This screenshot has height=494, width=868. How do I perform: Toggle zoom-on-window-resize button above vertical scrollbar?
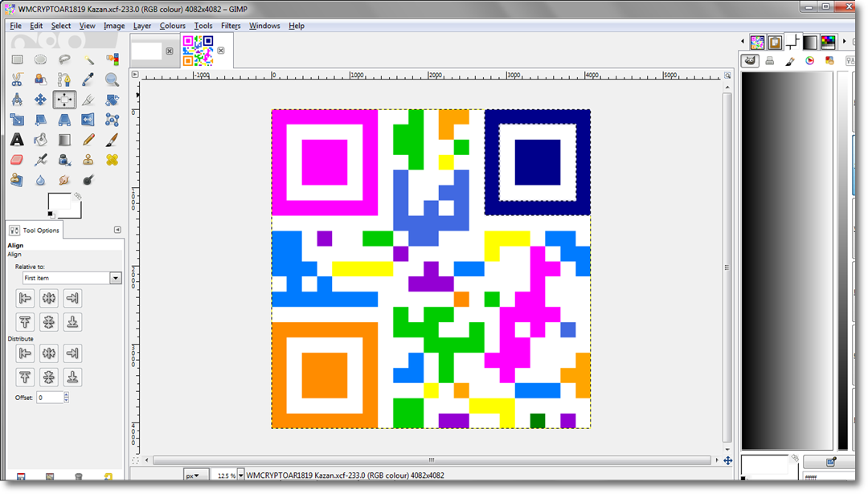(x=727, y=76)
